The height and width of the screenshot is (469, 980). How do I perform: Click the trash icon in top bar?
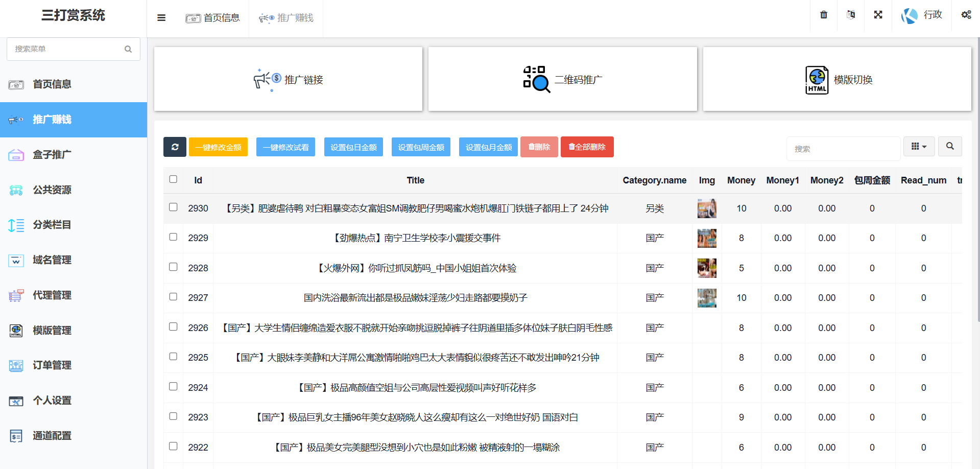(823, 15)
